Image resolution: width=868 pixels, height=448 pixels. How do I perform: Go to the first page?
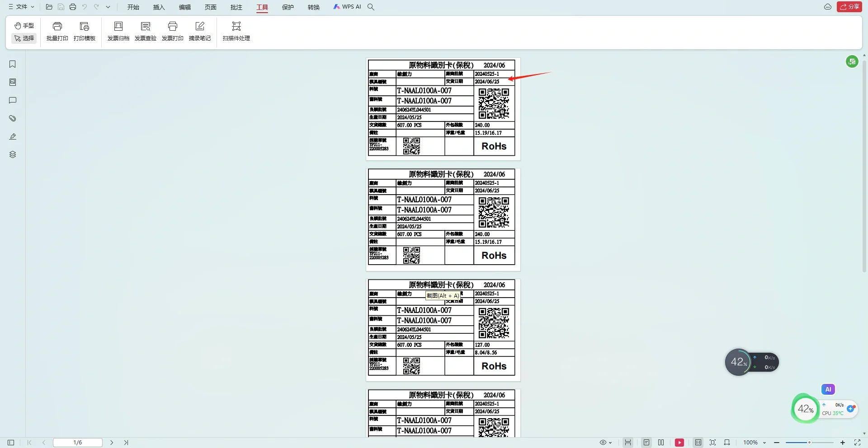click(29, 443)
